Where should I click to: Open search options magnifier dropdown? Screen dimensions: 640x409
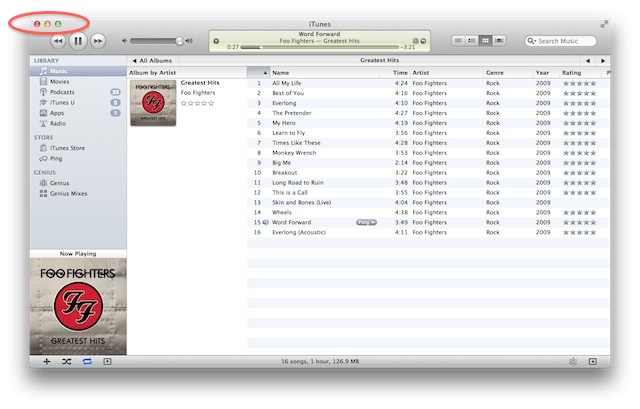(x=531, y=41)
